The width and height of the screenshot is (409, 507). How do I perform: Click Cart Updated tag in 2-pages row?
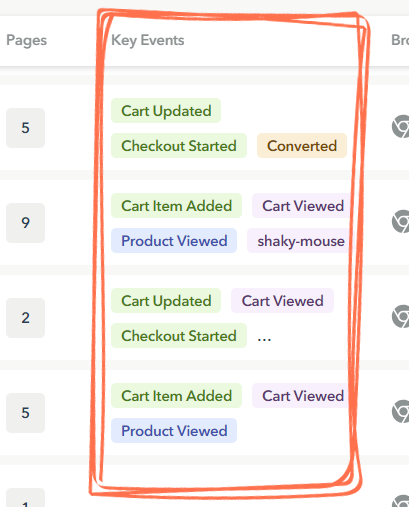(166, 301)
